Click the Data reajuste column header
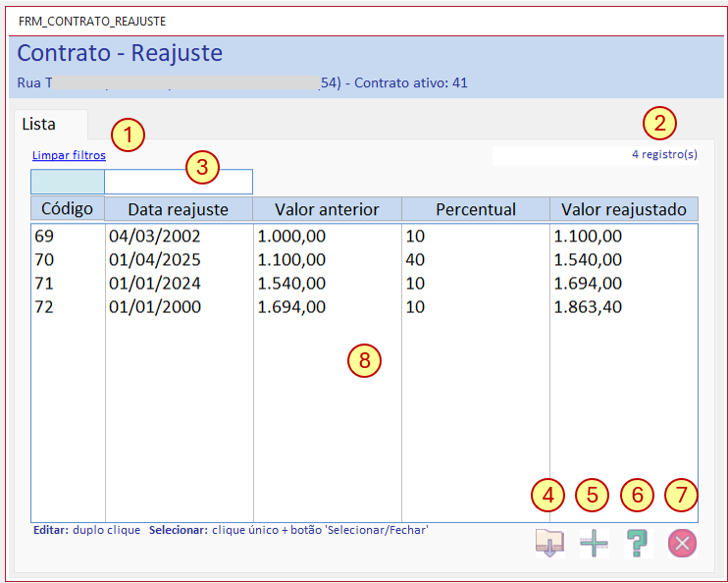Image resolution: width=728 pixels, height=583 pixels. pos(179,209)
